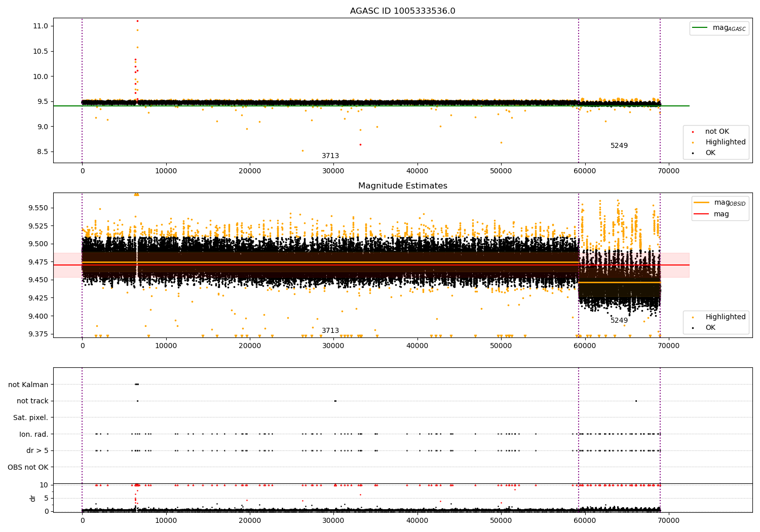Click Highlighted in the Magnitude Estimates legend
This screenshot has width=760, height=532.
pyautogui.click(x=726, y=317)
